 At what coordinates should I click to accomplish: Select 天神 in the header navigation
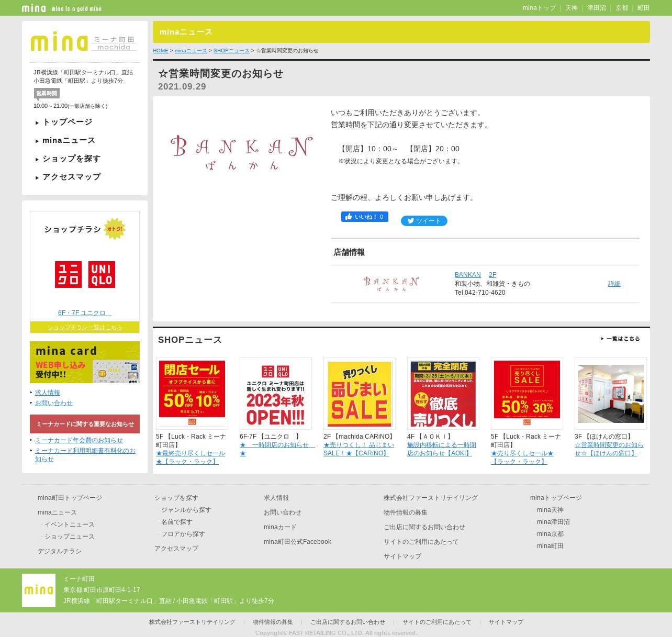point(572,8)
